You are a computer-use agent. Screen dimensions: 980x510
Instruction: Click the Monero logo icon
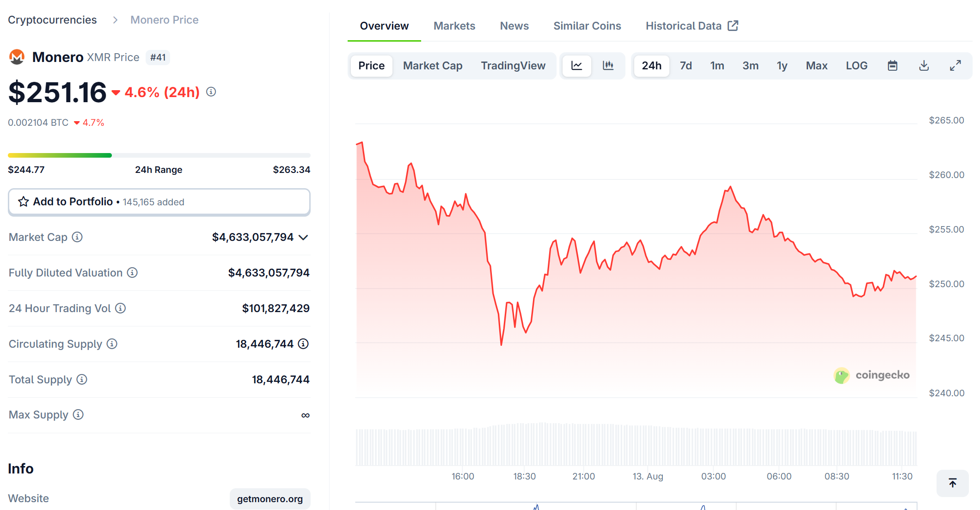coord(17,57)
